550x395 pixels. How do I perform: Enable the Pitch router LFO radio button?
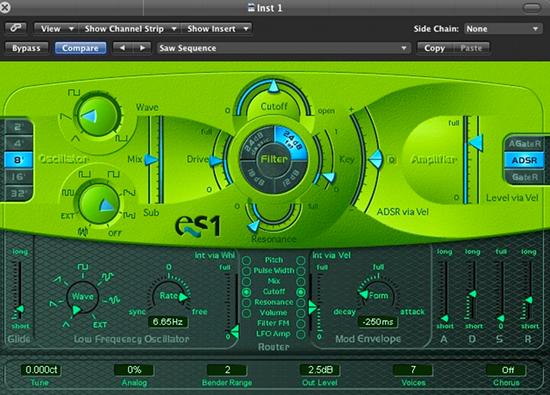pyautogui.click(x=247, y=260)
